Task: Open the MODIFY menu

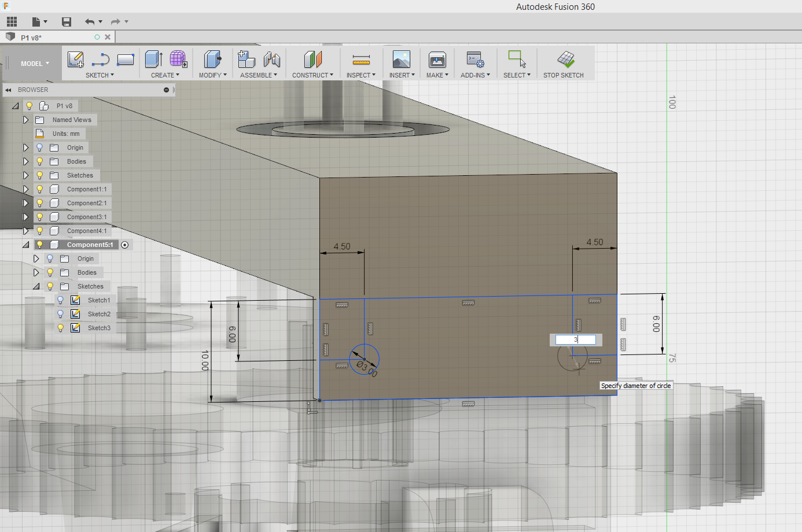Action: tap(212, 75)
